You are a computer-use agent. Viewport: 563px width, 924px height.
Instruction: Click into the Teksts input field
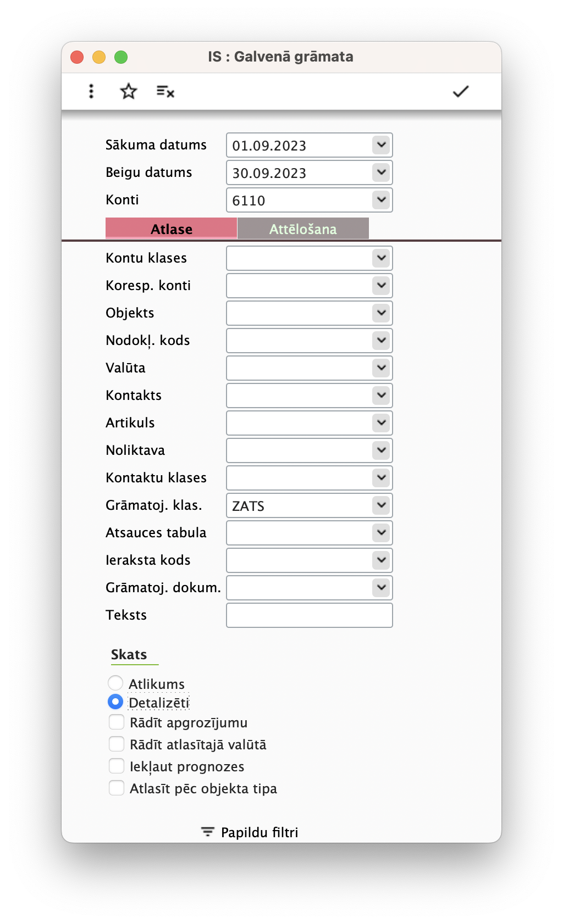(310, 615)
